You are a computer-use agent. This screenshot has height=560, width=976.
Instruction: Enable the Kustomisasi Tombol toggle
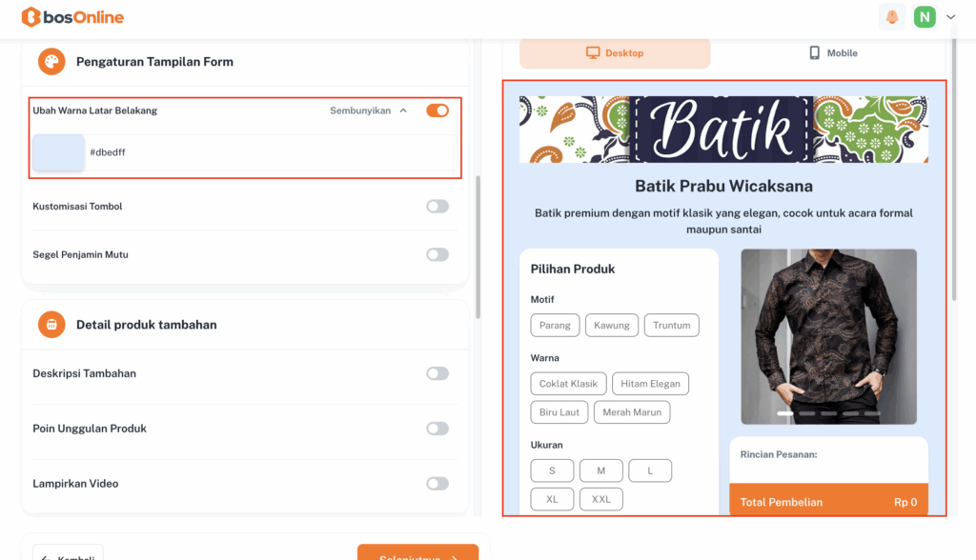[x=437, y=207]
